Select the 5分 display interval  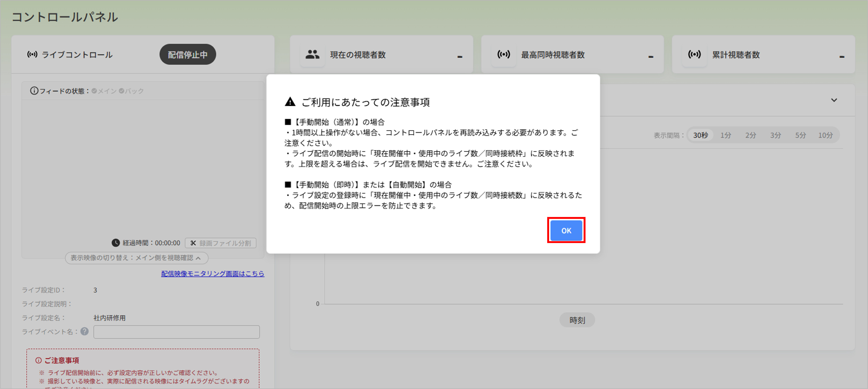pos(801,135)
